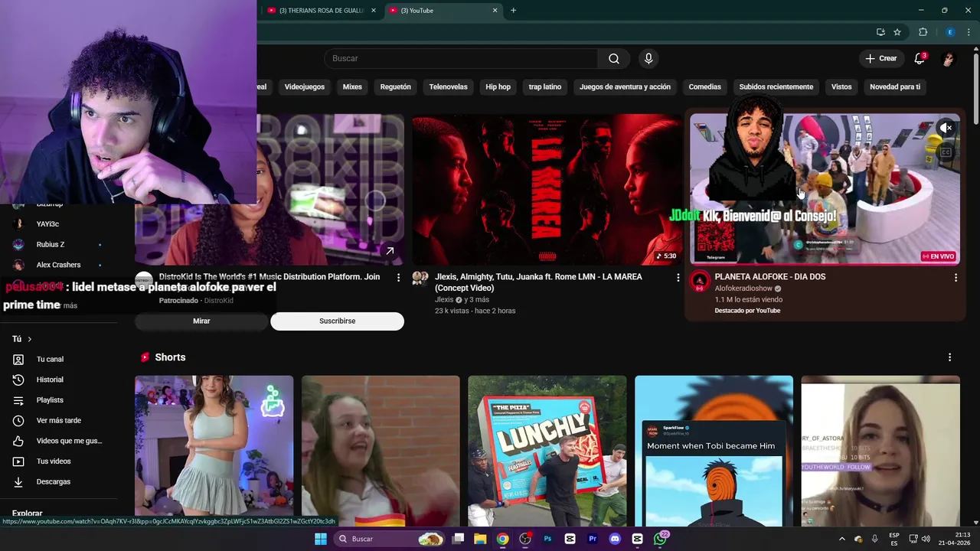Screen dimensions: 980x551
Task: Open the Chrome three-dot menu
Action: tap(969, 32)
